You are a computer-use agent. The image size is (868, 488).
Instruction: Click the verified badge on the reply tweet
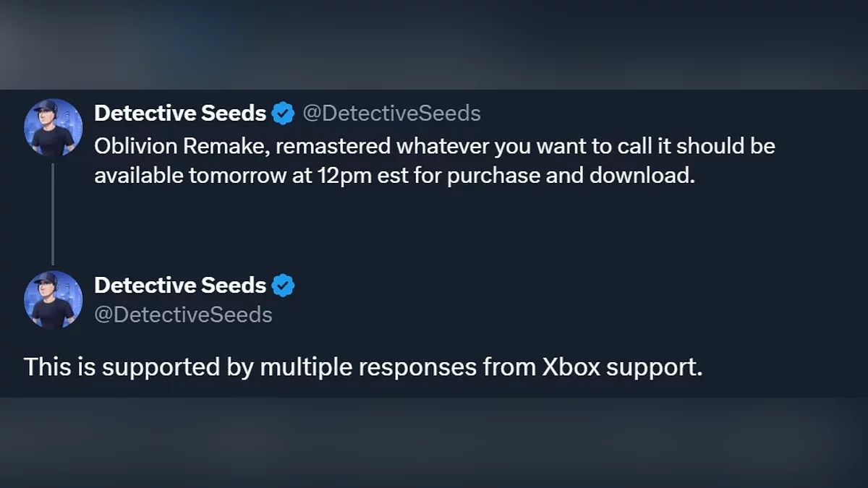point(283,286)
